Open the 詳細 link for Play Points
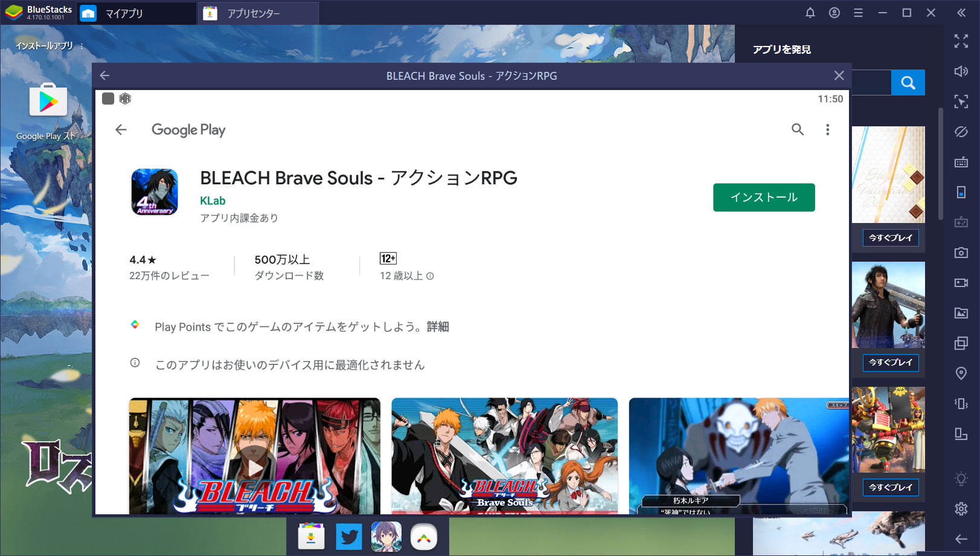Viewport: 980px width, 556px height. click(438, 327)
